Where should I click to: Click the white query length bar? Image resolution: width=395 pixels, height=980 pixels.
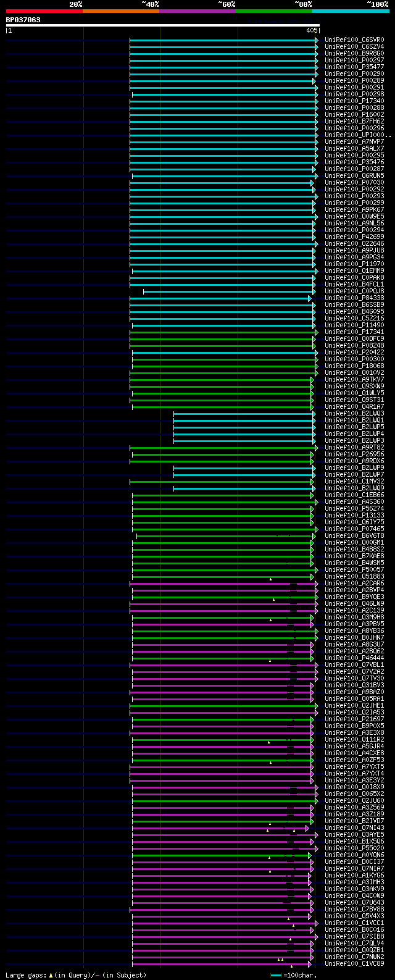click(x=163, y=25)
